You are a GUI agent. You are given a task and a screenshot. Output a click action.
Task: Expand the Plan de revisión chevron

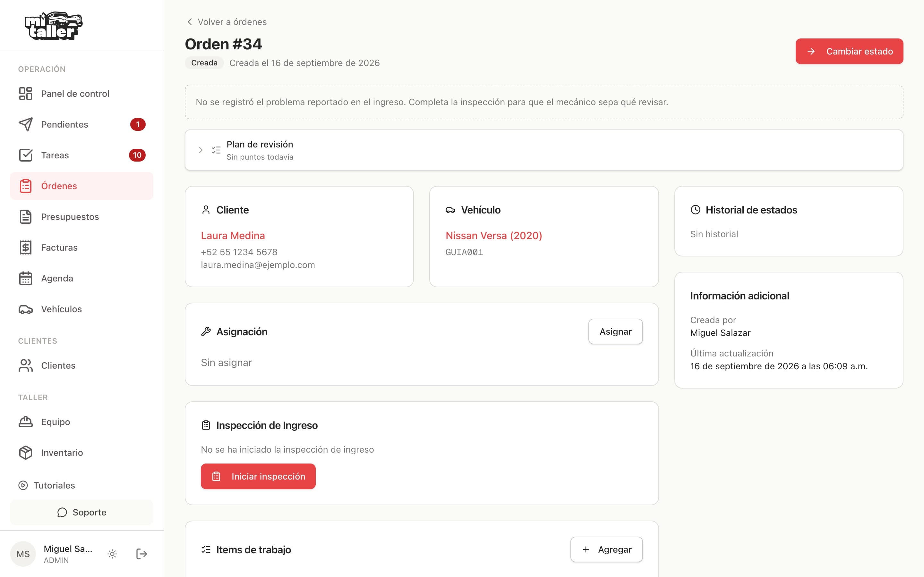pyautogui.click(x=201, y=150)
